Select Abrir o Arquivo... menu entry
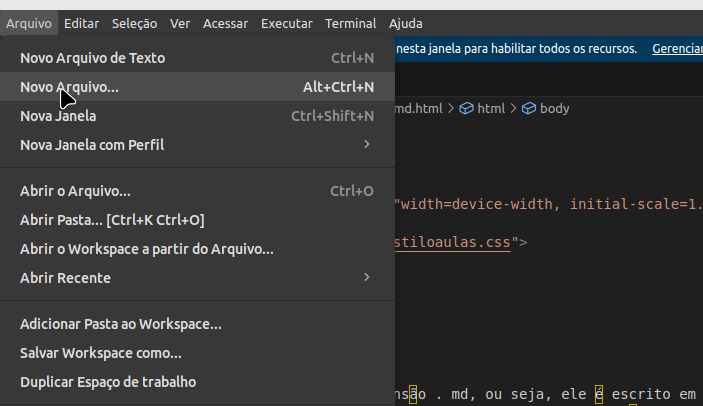703x406 pixels. [x=197, y=191]
